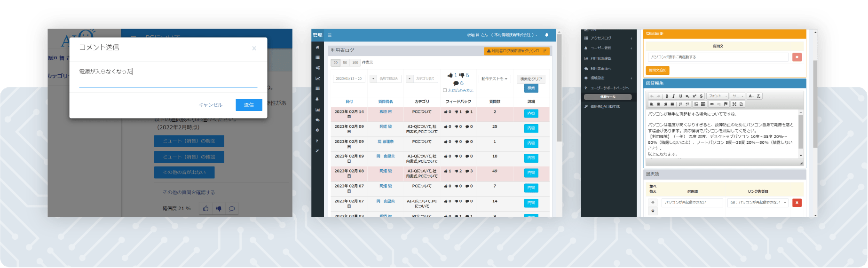Select the 100 items-per-page toggle
Viewport: 868px width, 268px height.
355,63
